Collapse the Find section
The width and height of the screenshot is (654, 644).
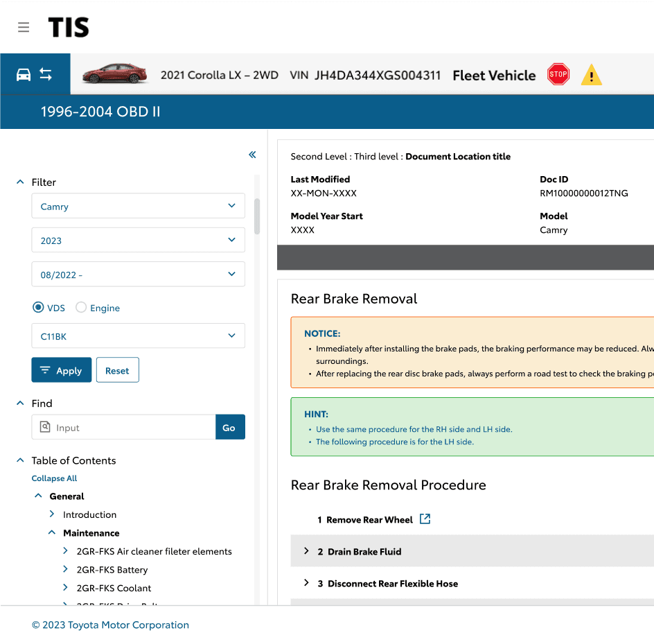click(20, 403)
